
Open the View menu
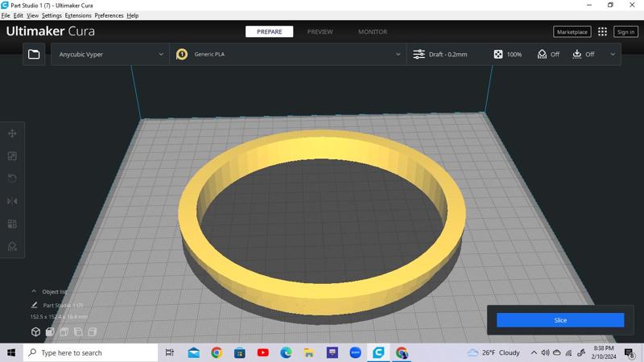[32, 15]
